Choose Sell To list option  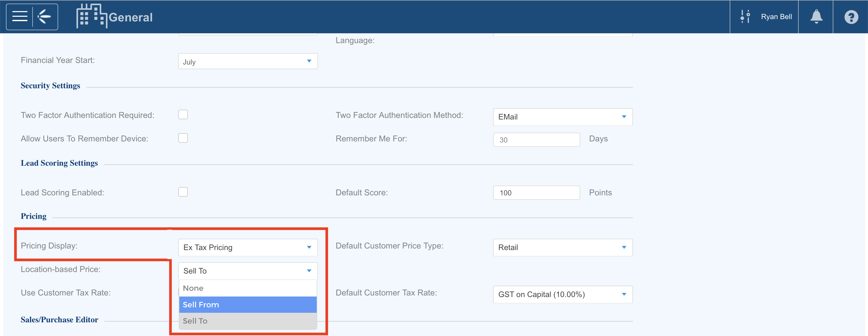coord(248,321)
